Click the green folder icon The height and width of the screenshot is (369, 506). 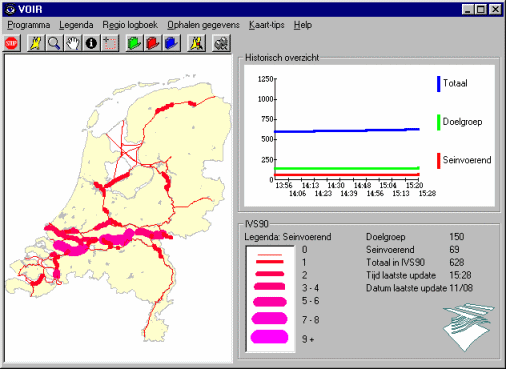click(x=134, y=43)
